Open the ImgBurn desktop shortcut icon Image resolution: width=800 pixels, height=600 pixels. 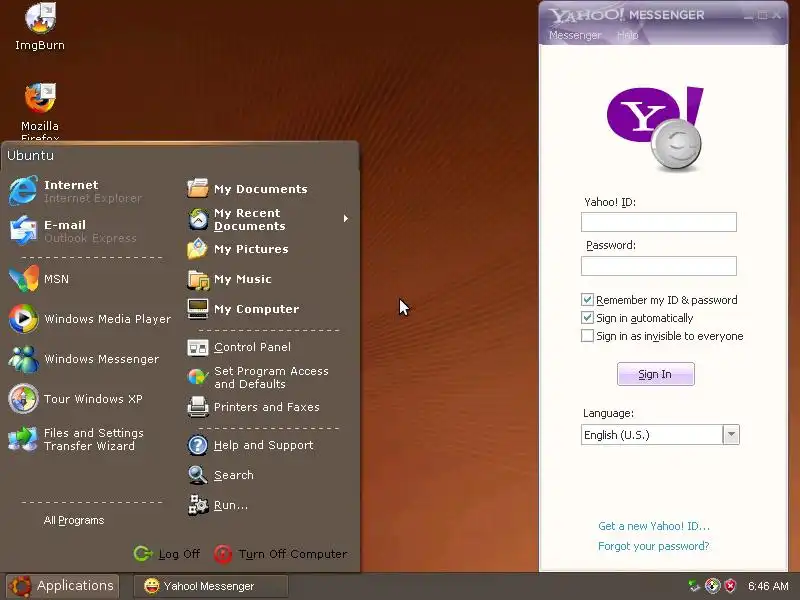(40, 18)
